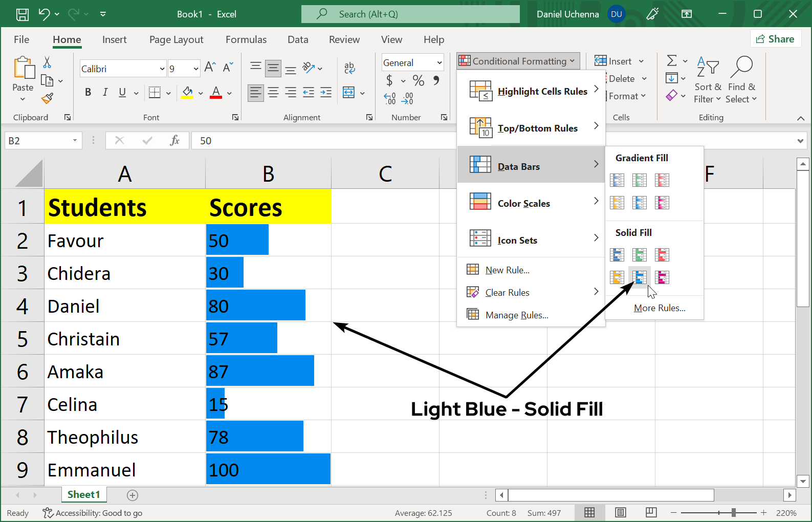Click the Format Painter brush icon
This screenshot has width=812, height=522.
47,98
